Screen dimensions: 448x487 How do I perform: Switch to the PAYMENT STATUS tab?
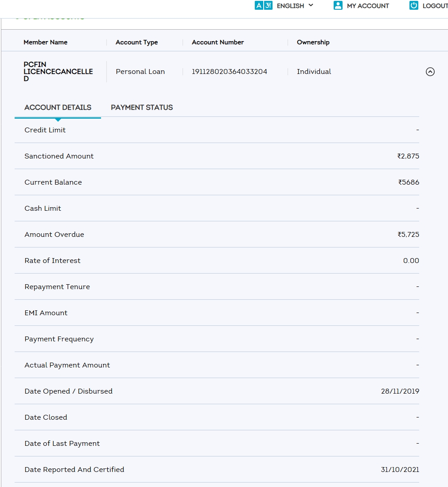pos(142,108)
